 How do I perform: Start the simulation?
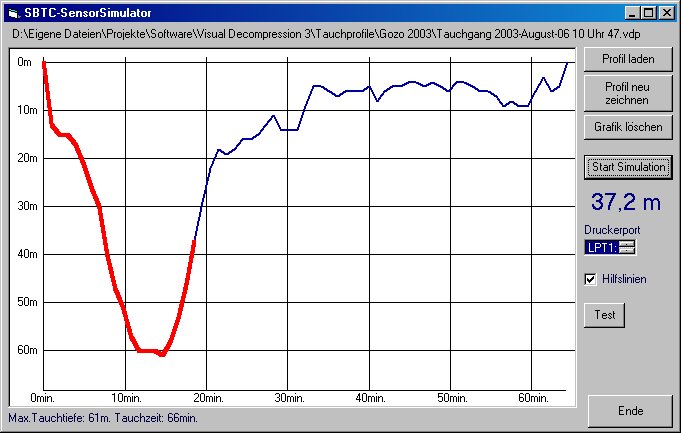628,167
